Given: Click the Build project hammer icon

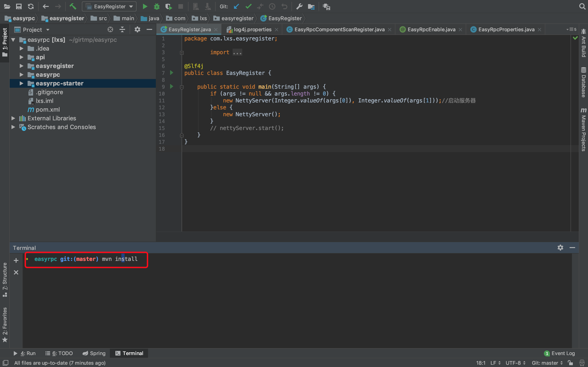Looking at the screenshot, I should tap(73, 7).
